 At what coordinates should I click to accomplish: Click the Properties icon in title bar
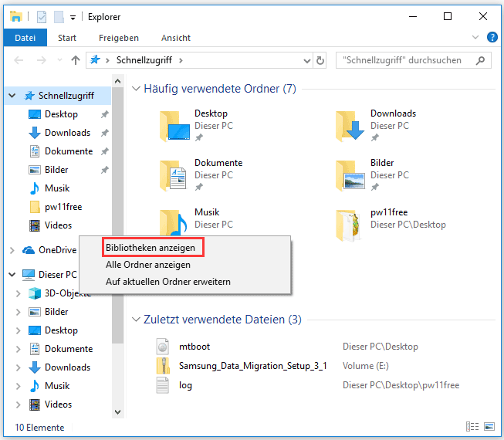(42, 17)
